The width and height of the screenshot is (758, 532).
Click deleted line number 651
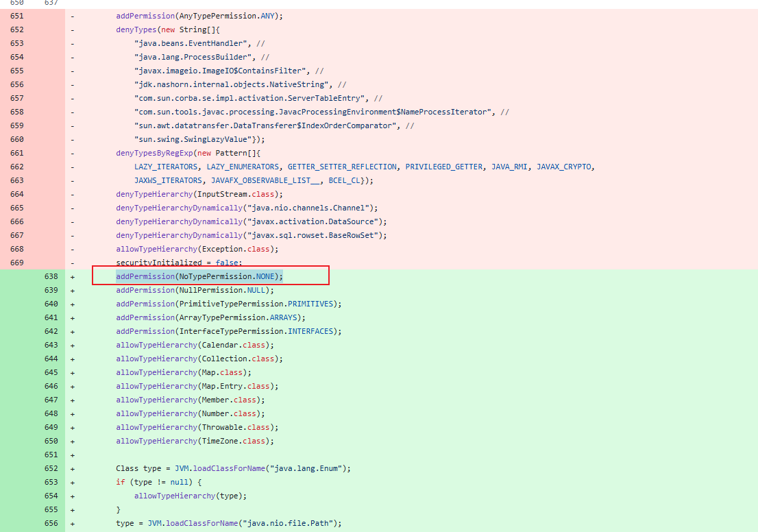click(x=17, y=16)
